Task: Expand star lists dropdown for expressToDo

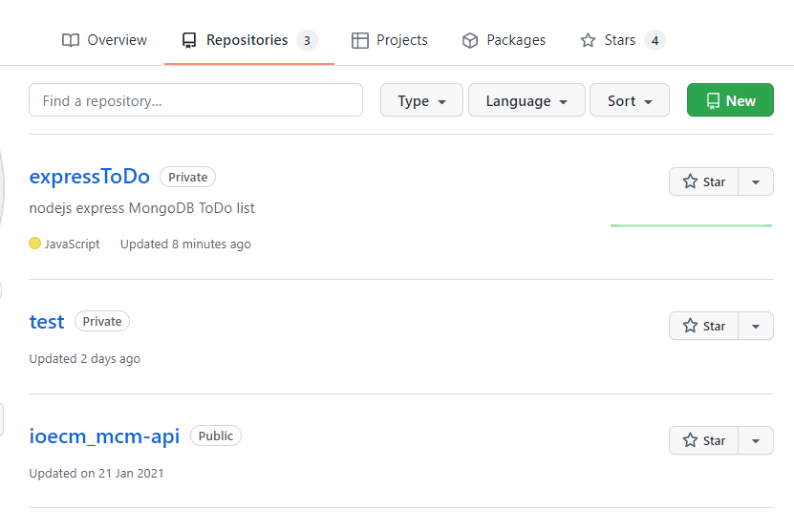Action: point(756,181)
